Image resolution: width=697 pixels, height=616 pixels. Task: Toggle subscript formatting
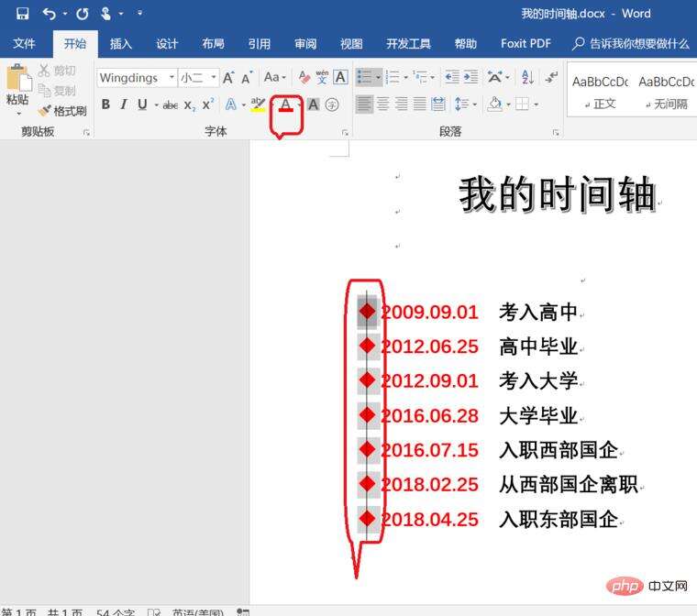pos(189,105)
